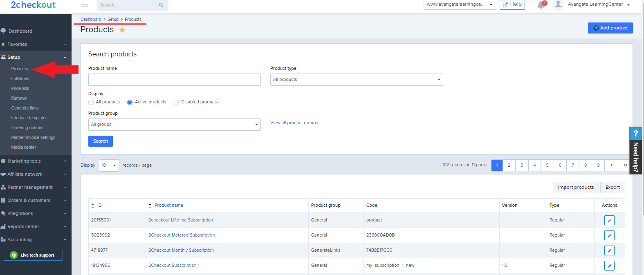644x275 pixels.
Task: Open Generate links under Setup
Action: [x=25, y=108]
